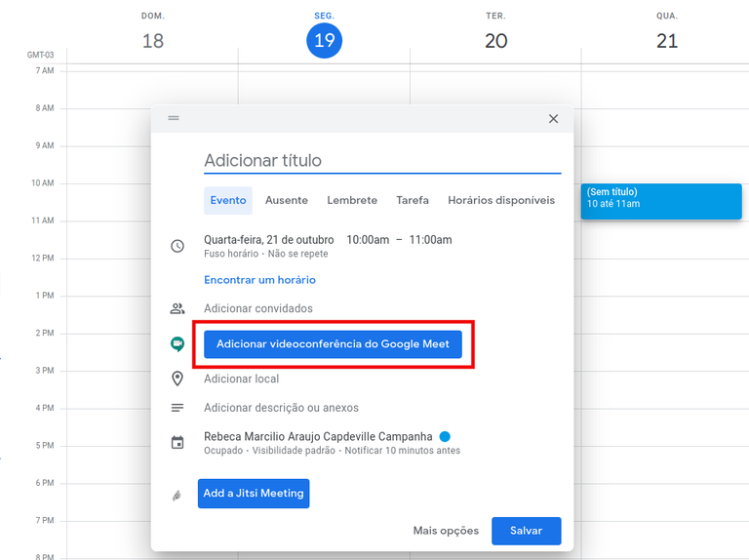Click the drag handle on dialog header

tap(174, 118)
